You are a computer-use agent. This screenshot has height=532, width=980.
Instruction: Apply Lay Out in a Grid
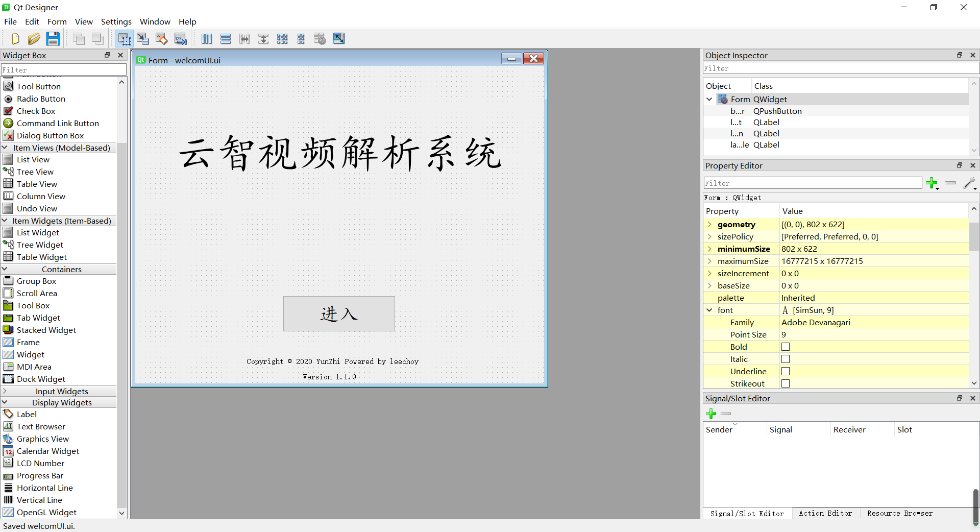coord(282,39)
